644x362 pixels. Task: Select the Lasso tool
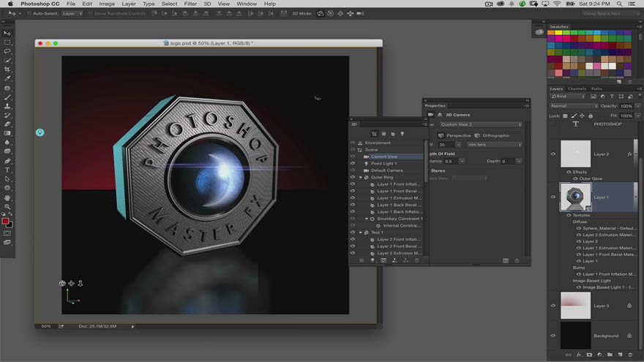pos(7,51)
